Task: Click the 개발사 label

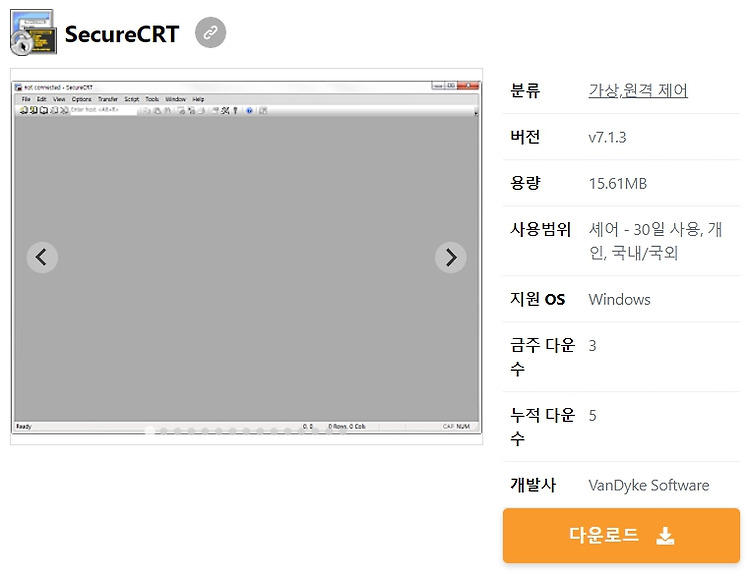Action: [x=533, y=485]
